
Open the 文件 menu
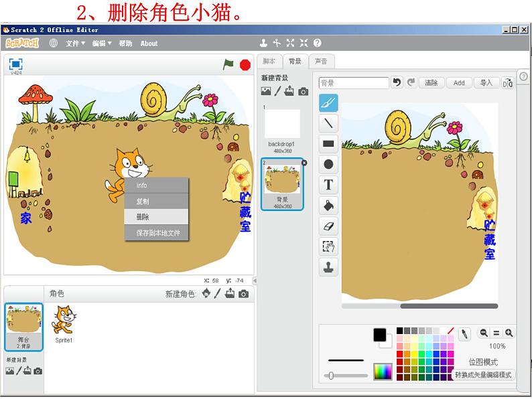click(x=75, y=44)
